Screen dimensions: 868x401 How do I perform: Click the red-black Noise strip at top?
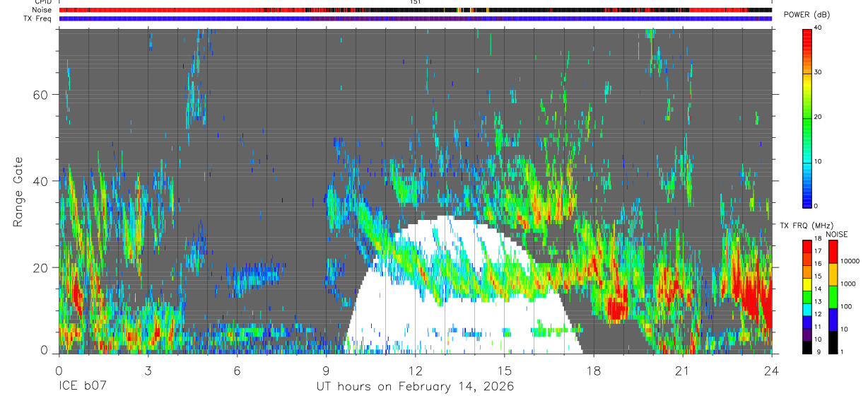coord(415,10)
